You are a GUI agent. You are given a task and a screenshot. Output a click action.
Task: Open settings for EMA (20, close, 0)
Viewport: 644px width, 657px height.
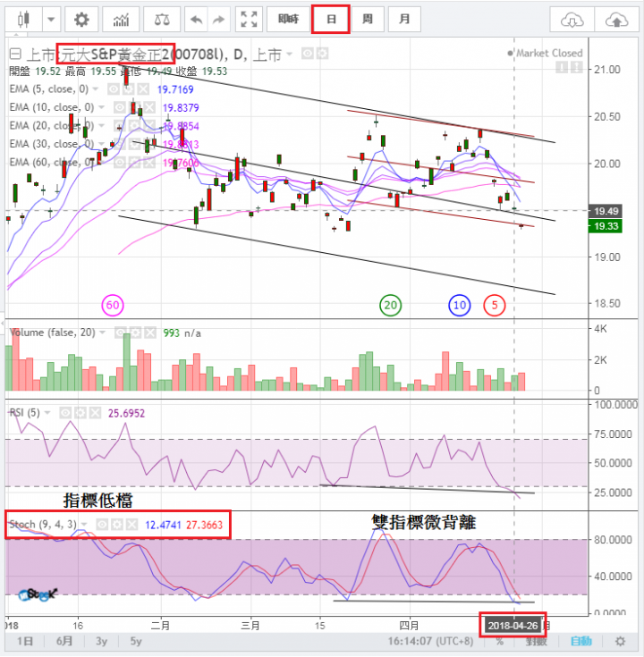[x=134, y=126]
